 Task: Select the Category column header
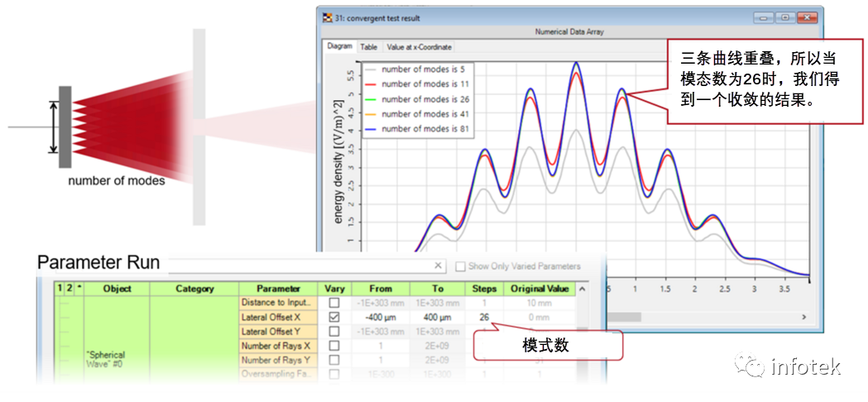tap(194, 289)
